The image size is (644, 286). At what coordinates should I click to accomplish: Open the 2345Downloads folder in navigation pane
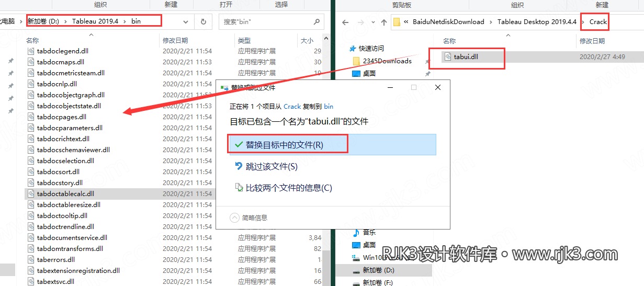point(387,61)
